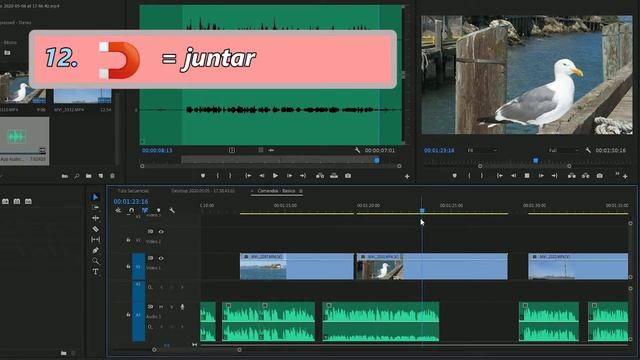Add marker in the Program monitor
Screen dimensions: 640x360
tap(454, 176)
